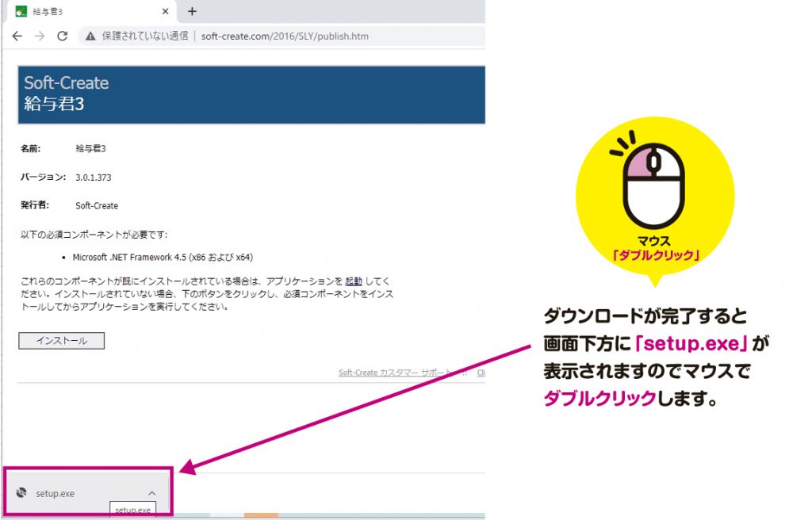Close the 給与君3 tab

[x=165, y=11]
